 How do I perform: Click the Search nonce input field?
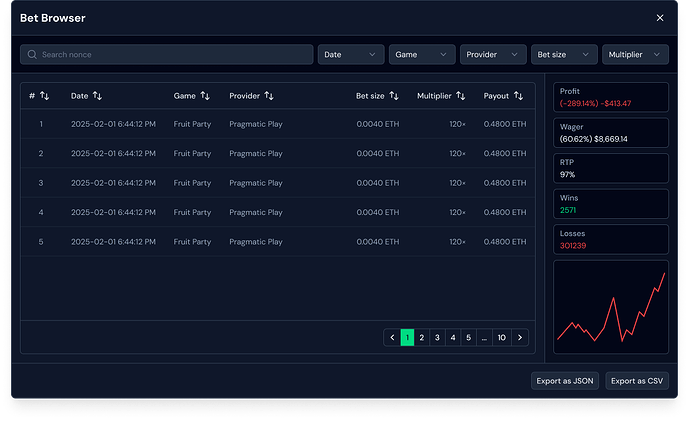(166, 54)
